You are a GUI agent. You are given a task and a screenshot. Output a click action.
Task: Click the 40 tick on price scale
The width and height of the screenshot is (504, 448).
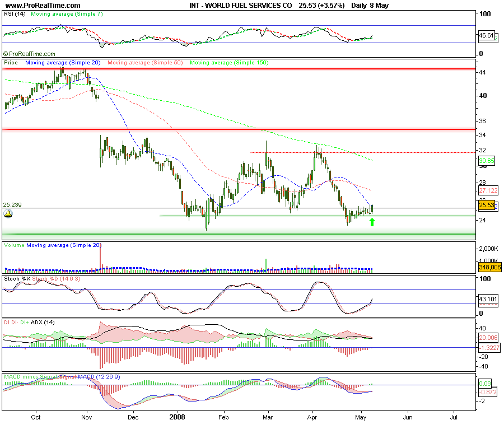click(483, 95)
